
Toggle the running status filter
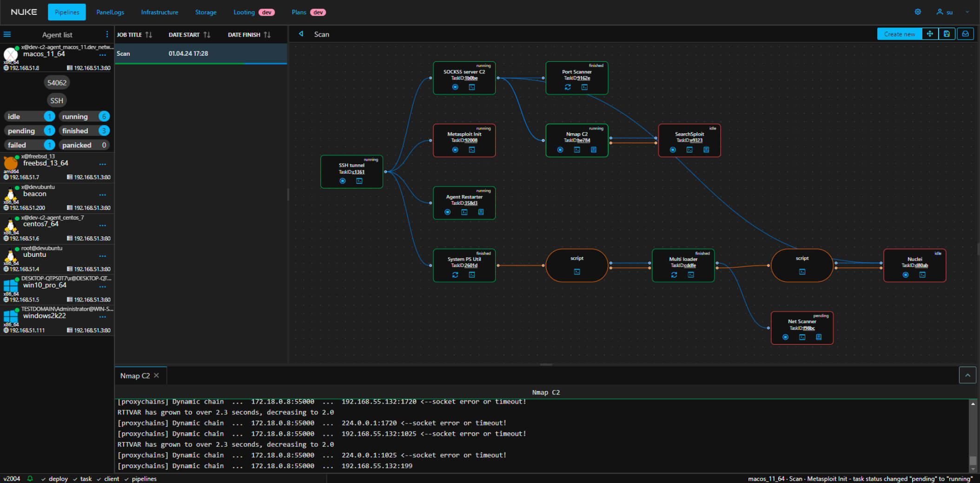click(x=84, y=117)
